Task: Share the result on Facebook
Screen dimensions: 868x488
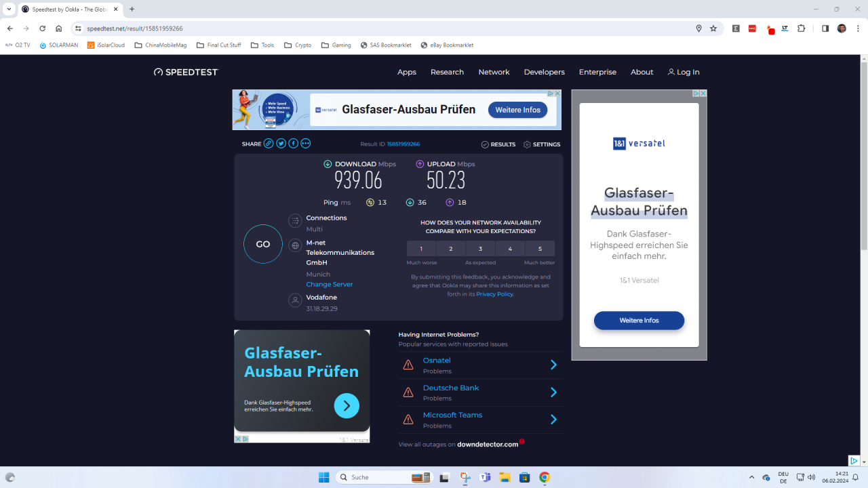Action: 293,144
